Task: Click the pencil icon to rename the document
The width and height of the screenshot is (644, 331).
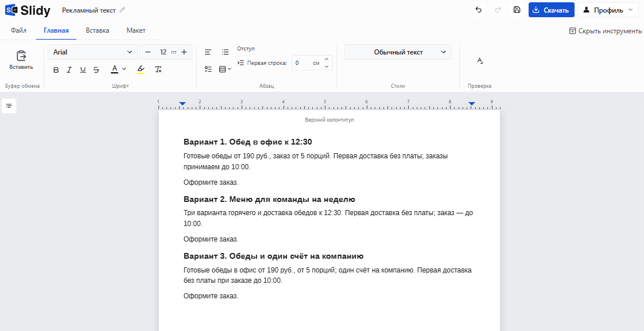Action: pyautogui.click(x=122, y=10)
